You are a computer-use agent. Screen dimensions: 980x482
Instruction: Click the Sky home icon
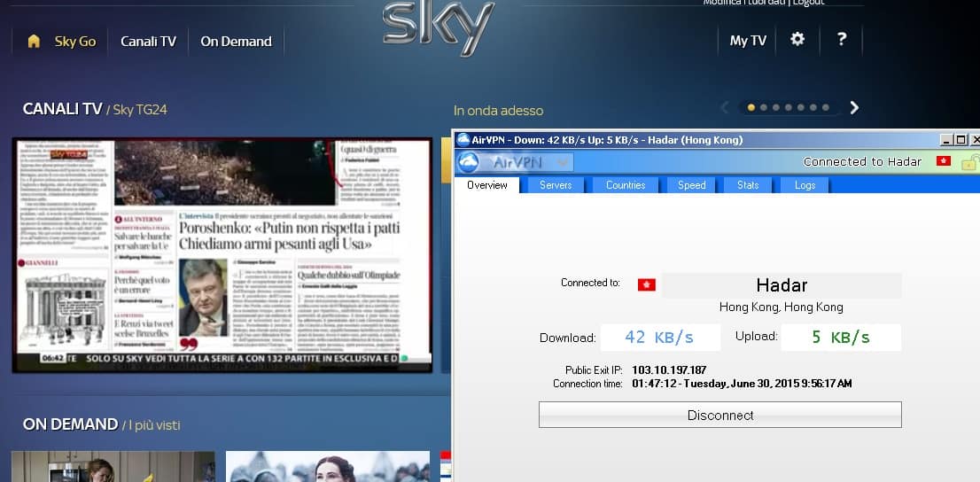34,42
